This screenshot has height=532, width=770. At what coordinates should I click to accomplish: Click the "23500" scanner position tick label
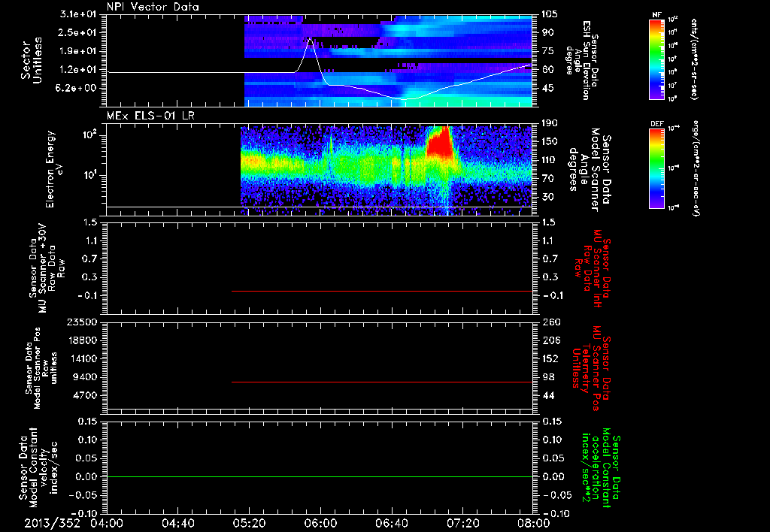[83, 322]
